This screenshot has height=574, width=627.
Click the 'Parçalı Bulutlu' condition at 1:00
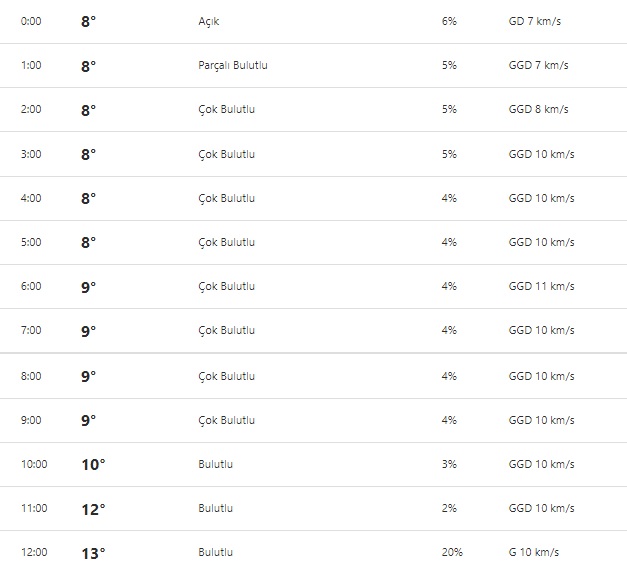click(233, 66)
